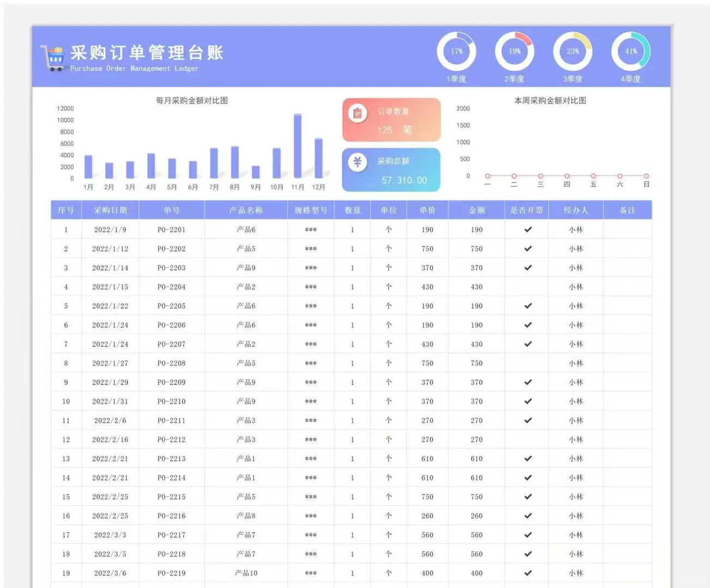Screen dimensions: 710x588
Task: Click the invoiced checkmark in row PO-2207
Action: pos(527,344)
